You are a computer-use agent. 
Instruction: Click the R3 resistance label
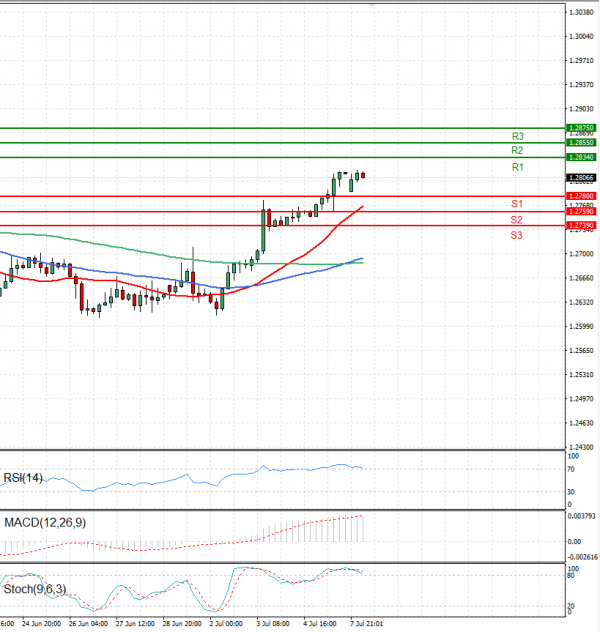(x=517, y=136)
